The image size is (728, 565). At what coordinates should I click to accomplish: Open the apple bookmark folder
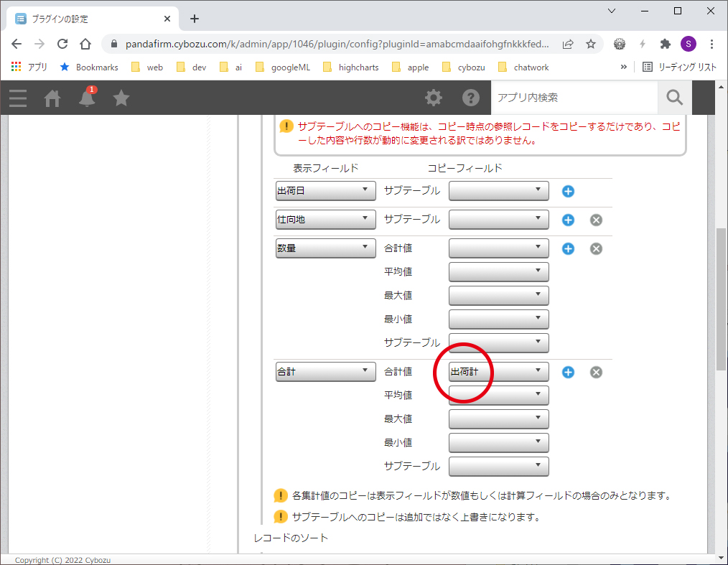(x=411, y=67)
